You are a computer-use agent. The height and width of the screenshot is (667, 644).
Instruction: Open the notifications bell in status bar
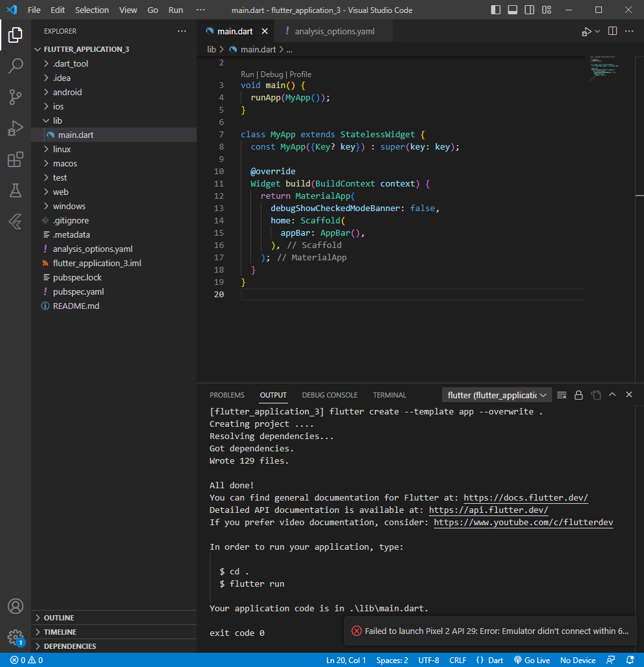[630, 660]
